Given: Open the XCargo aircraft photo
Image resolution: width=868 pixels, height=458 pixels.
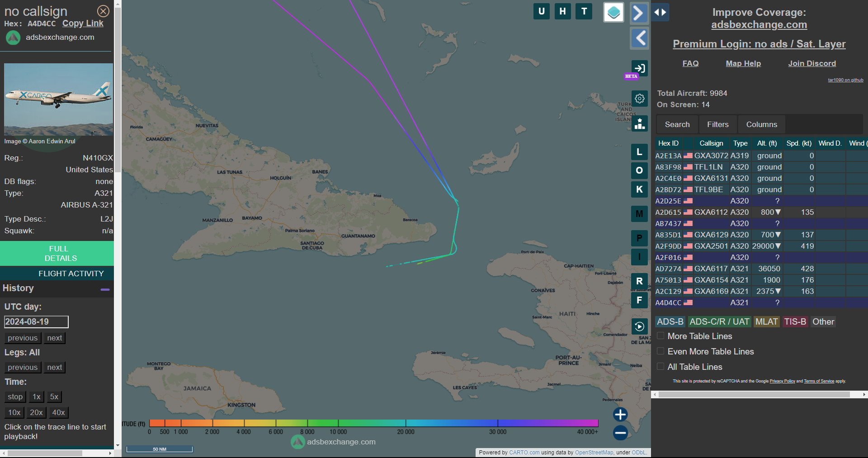Looking at the screenshot, I should pyautogui.click(x=59, y=99).
